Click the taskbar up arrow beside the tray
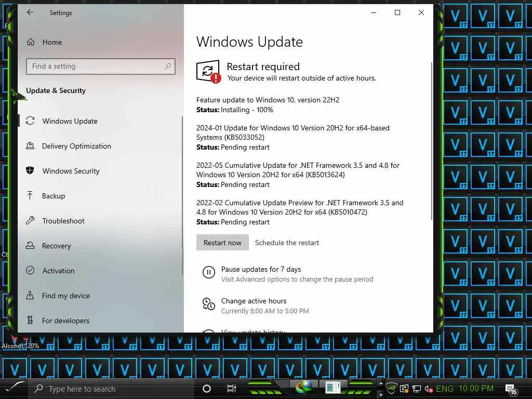The width and height of the screenshot is (532, 399). pos(380,383)
